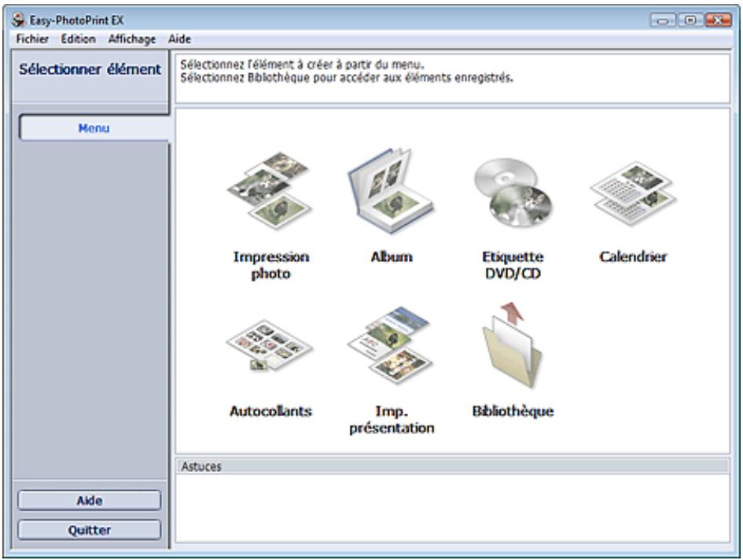Minimize the Easy-PhotoPrint EX window
The image size is (743, 560).
click(x=663, y=20)
